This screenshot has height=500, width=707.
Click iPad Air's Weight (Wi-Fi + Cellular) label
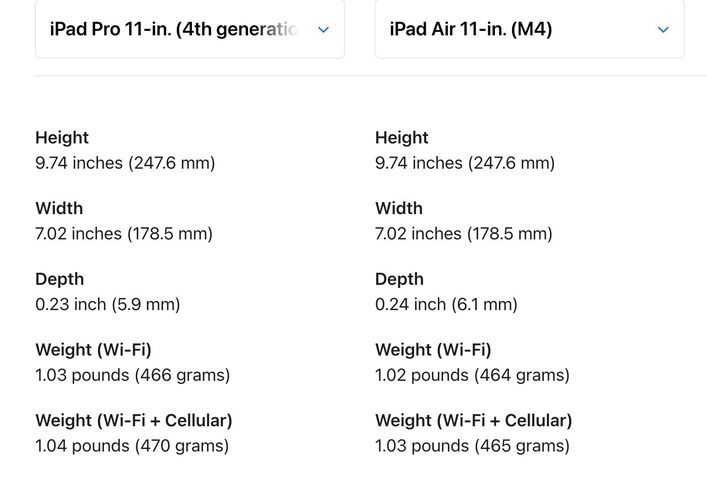[473, 421]
